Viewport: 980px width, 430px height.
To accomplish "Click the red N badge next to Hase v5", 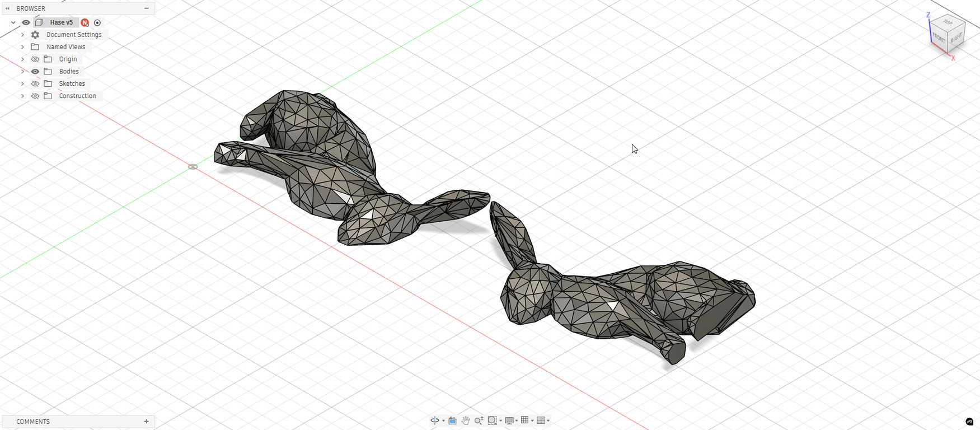I will 85,22.
